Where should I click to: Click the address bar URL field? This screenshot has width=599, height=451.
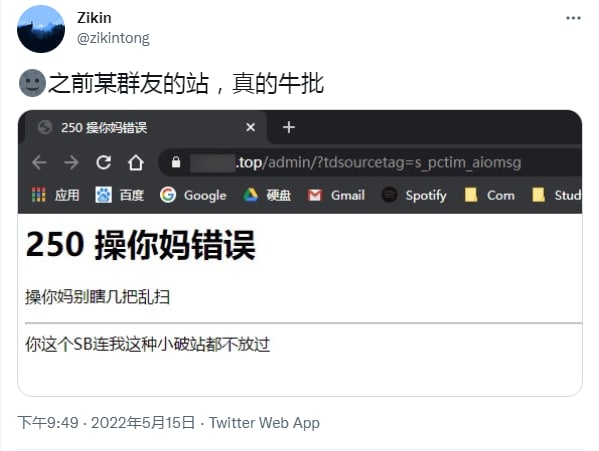click(371, 162)
